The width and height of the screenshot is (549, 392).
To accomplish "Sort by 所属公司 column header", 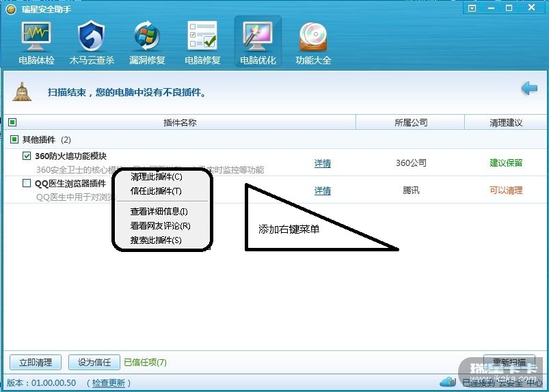I will point(411,122).
